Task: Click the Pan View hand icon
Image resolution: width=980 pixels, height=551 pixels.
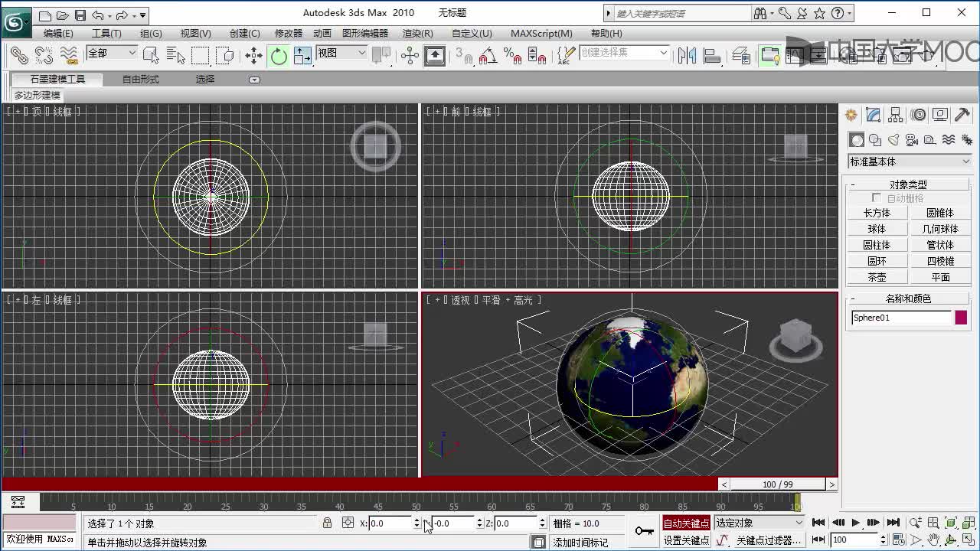Action: tap(934, 540)
